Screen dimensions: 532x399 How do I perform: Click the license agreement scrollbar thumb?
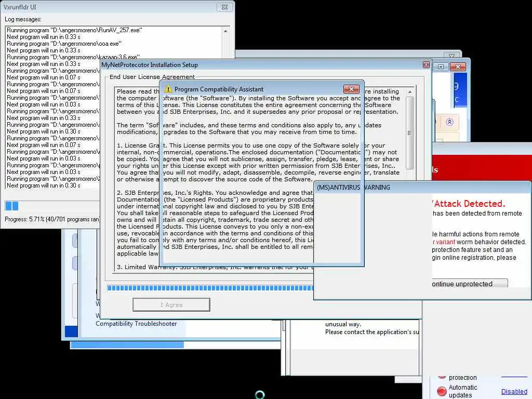[x=409, y=133]
